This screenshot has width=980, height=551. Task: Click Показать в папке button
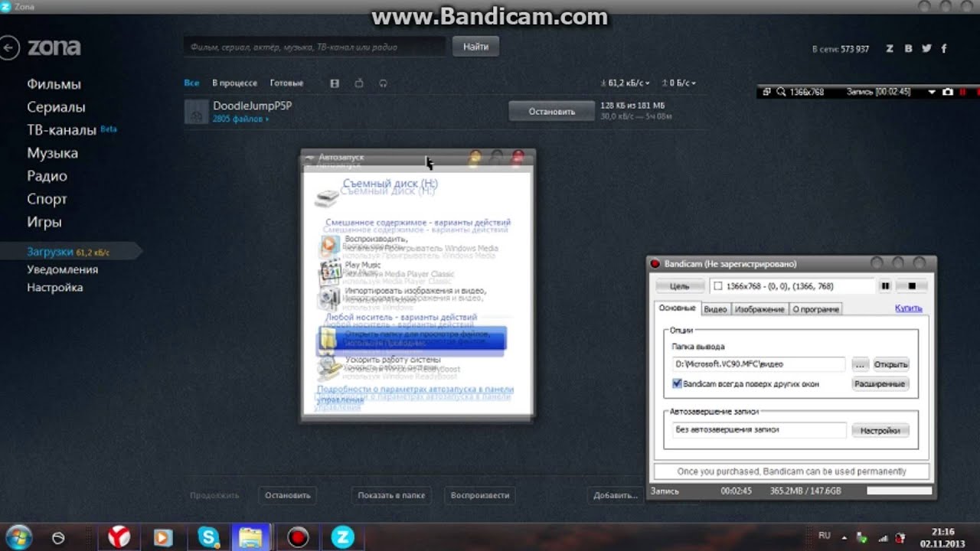tap(391, 495)
